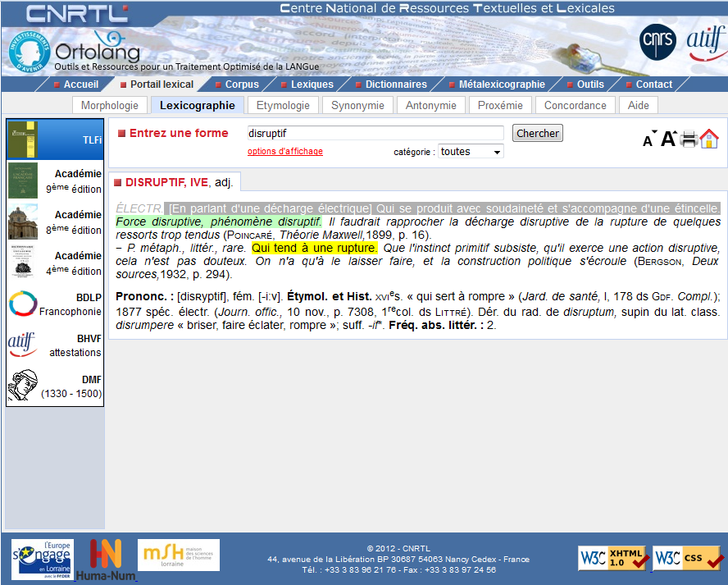The height and width of the screenshot is (585, 728).
Task: Open the Investissements d'Avenir round logo
Action: point(30,52)
